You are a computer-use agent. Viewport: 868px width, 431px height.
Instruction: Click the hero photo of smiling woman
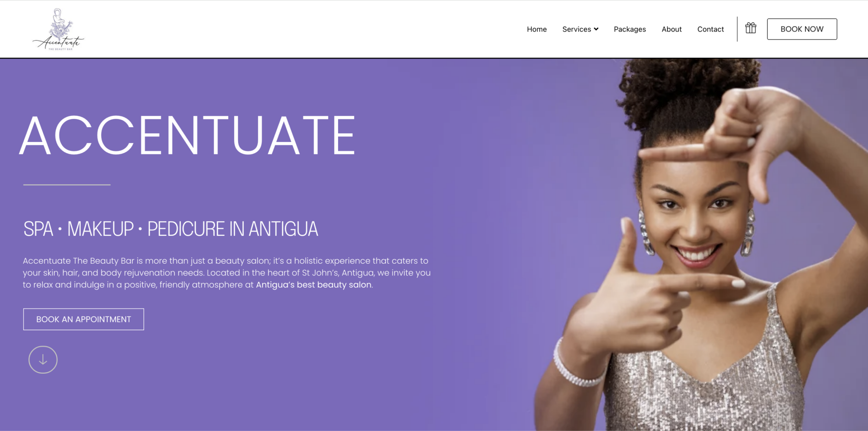coord(698,244)
